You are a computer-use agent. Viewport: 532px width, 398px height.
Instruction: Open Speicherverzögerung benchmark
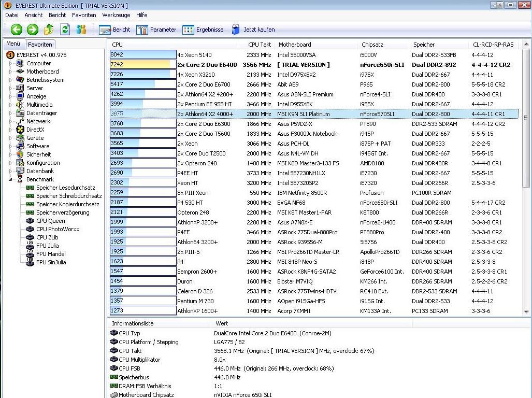[63, 212]
